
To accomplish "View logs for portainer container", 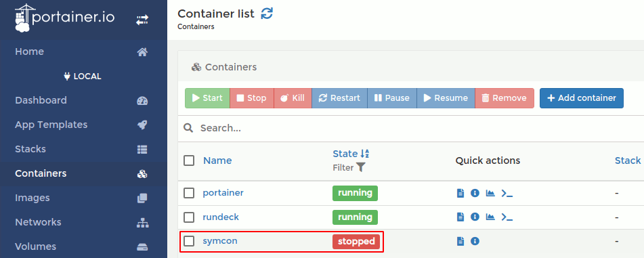I will pyautogui.click(x=460, y=193).
